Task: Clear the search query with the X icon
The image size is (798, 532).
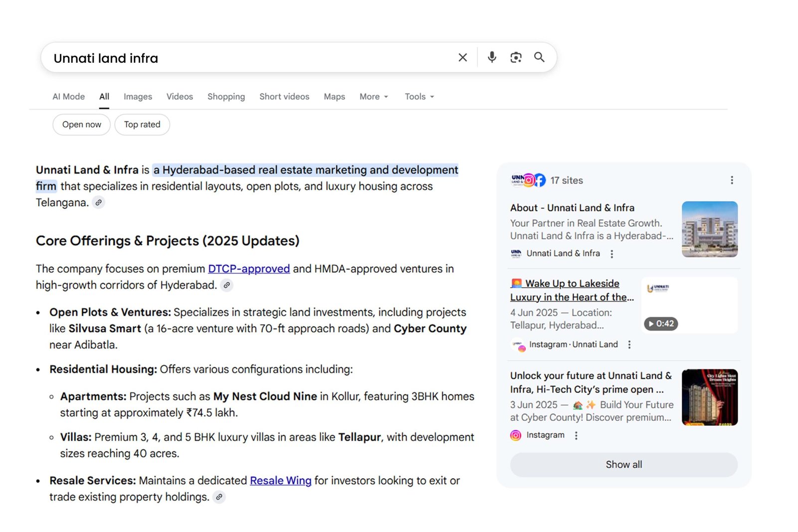Action: coord(462,57)
